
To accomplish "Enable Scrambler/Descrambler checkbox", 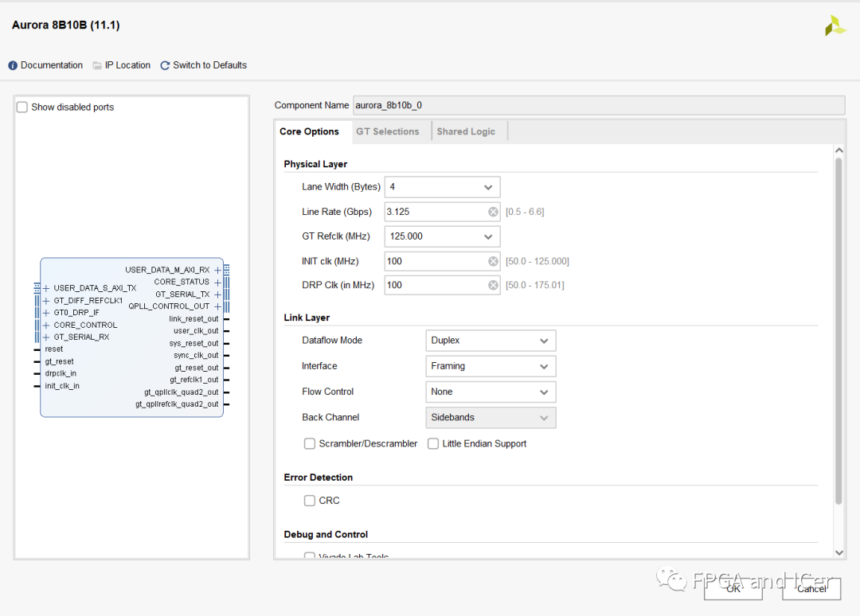I will coord(309,443).
